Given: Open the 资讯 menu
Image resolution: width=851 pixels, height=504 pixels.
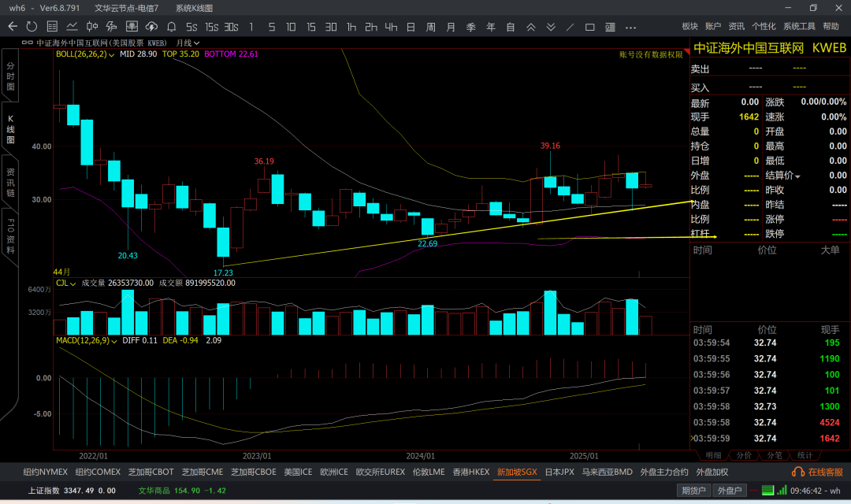Looking at the screenshot, I should point(737,26).
